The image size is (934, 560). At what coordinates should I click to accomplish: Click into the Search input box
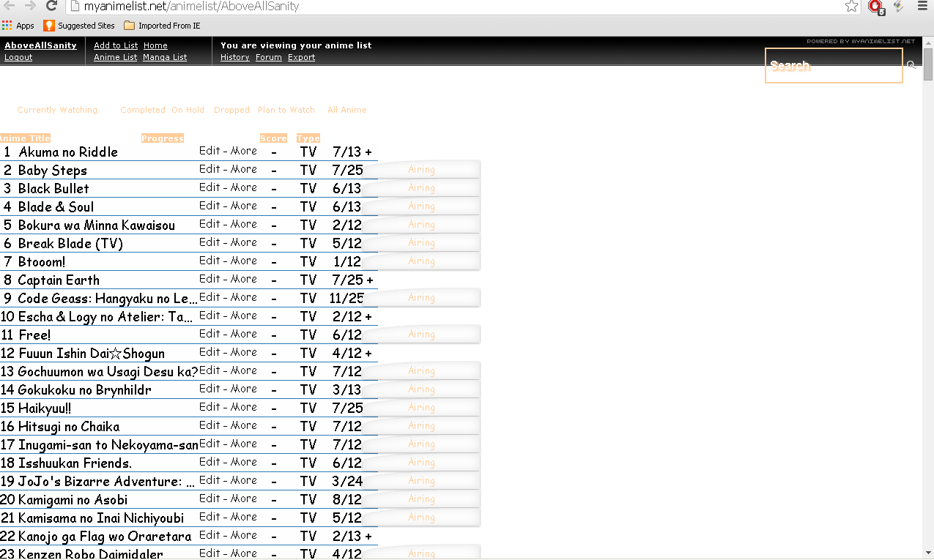coord(833,66)
